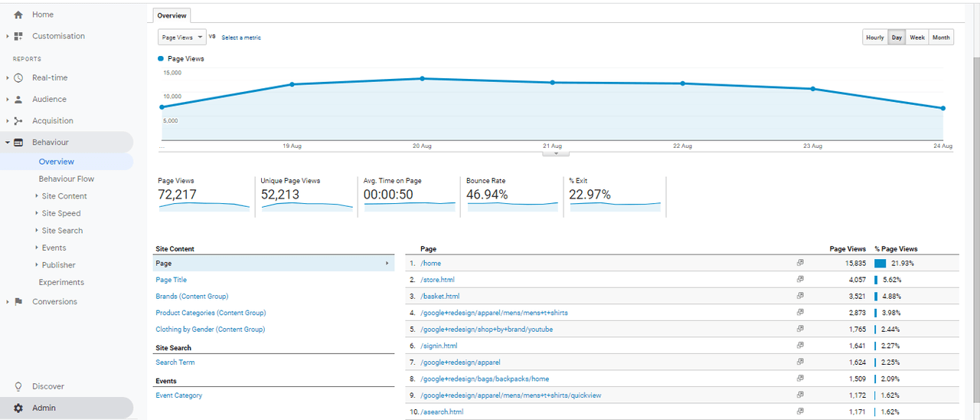Click the Audience person icon
The height and width of the screenshot is (420, 980).
[x=18, y=99]
